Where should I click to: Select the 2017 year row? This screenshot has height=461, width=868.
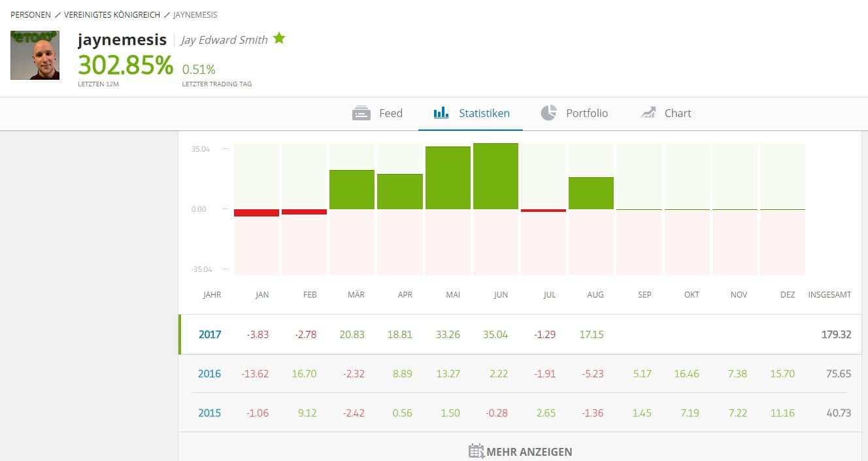tap(210, 335)
